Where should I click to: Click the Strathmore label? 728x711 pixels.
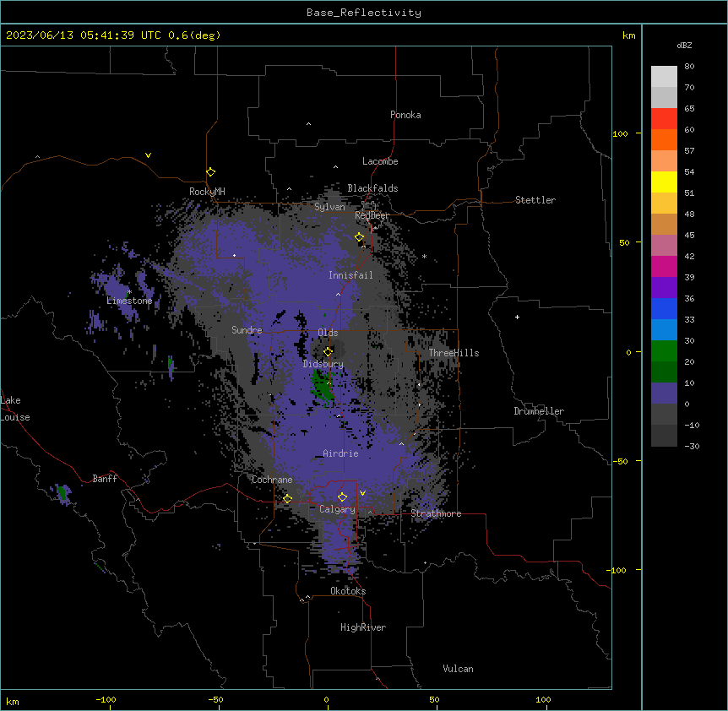coord(436,513)
